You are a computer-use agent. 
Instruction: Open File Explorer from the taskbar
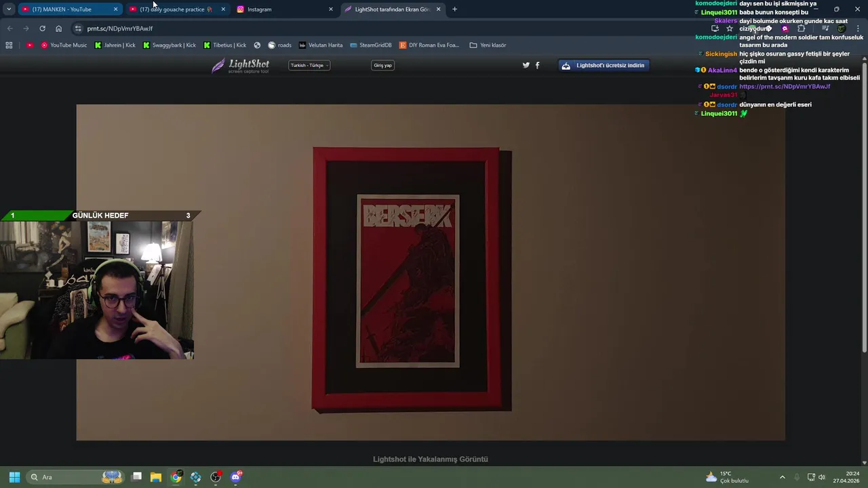pos(156,477)
